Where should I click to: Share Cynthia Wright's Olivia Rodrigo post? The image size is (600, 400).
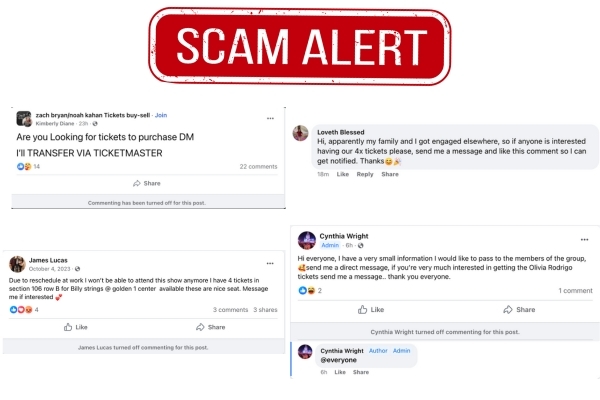click(519, 310)
